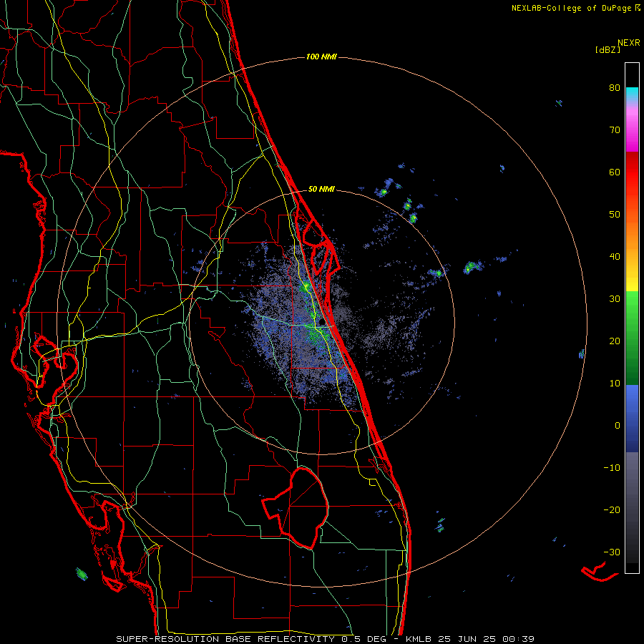Click the 40 dBZ tick label
The image size is (644, 644).
[615, 257]
